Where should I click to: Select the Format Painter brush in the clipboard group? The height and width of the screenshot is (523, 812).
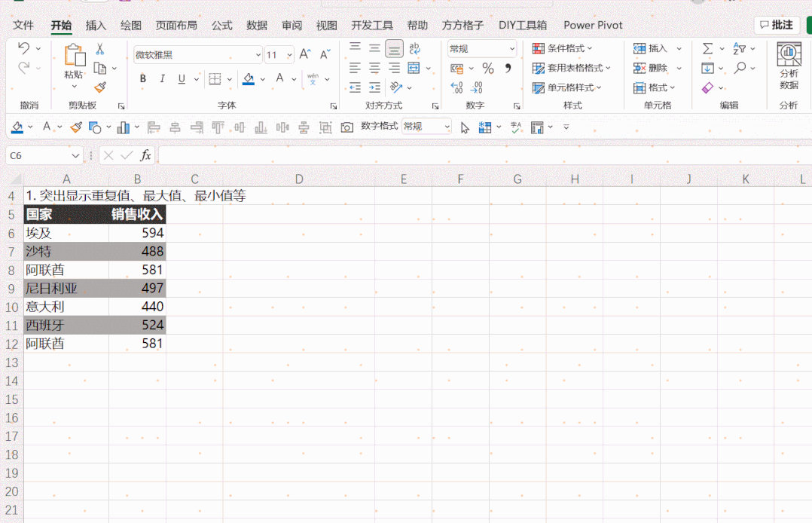(x=100, y=87)
